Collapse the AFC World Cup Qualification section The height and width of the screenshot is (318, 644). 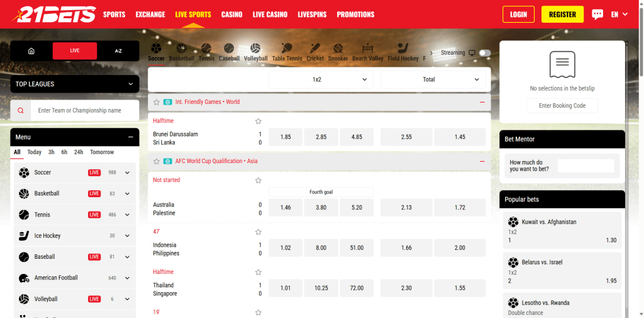(482, 161)
